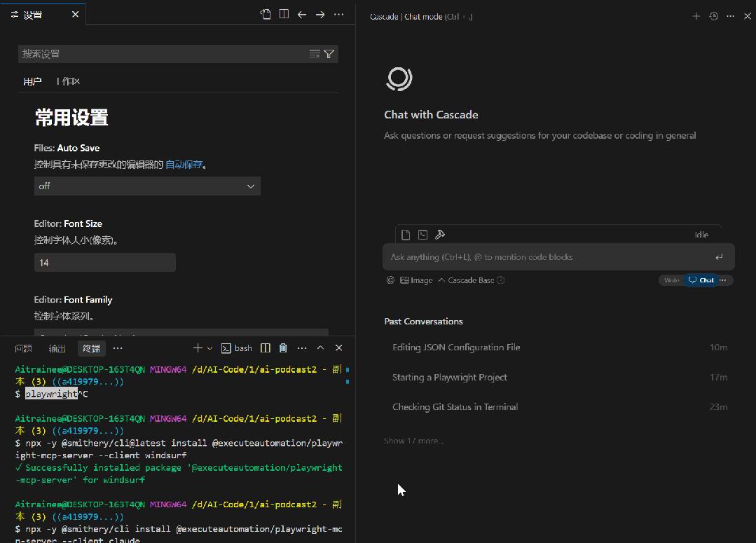Show more panel tabs ellipsis
This screenshot has height=543, width=756.
[x=118, y=348]
